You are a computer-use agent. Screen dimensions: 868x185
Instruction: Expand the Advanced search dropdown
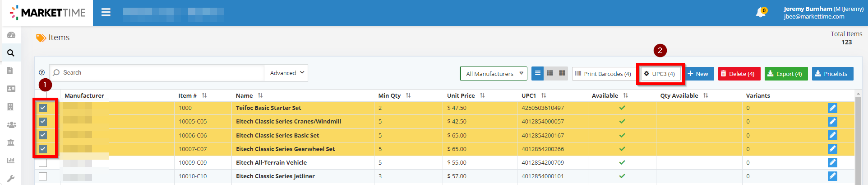pos(286,73)
